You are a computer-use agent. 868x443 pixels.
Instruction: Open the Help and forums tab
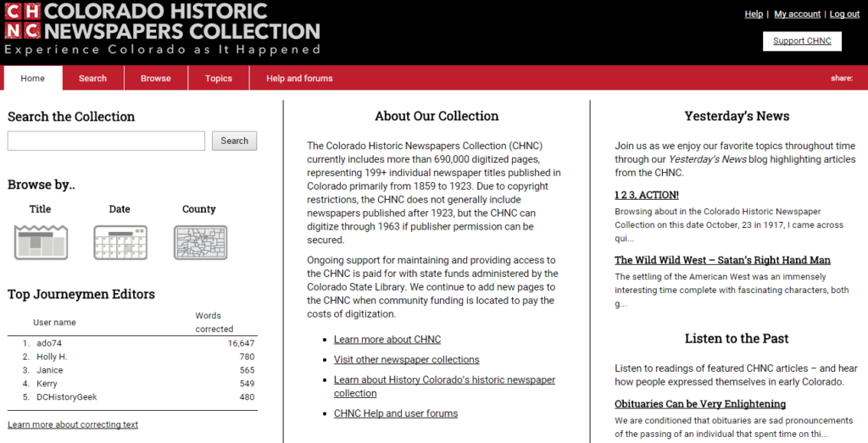click(299, 78)
